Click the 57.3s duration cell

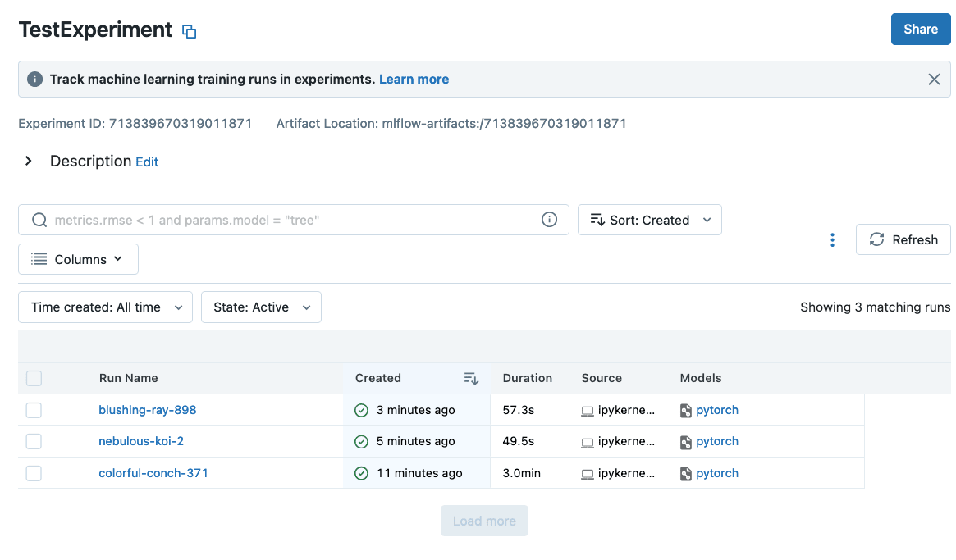pos(519,410)
